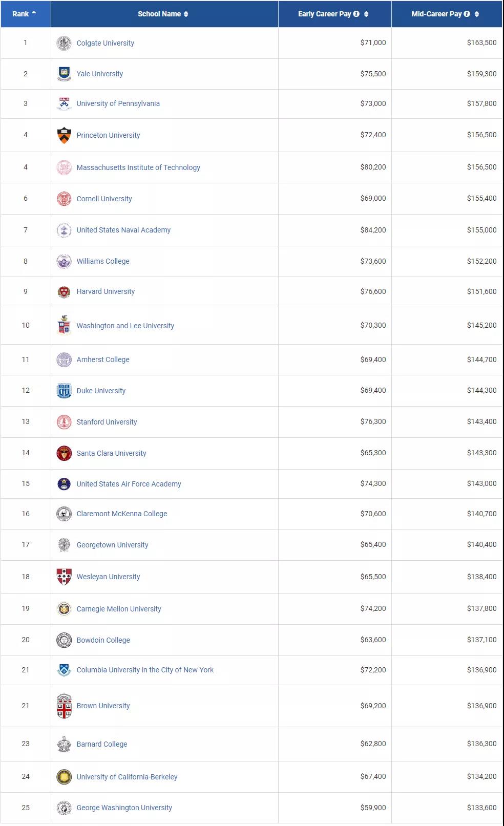The image size is (504, 826).
Task: Open United States Naval Academy link
Action: 123,230
